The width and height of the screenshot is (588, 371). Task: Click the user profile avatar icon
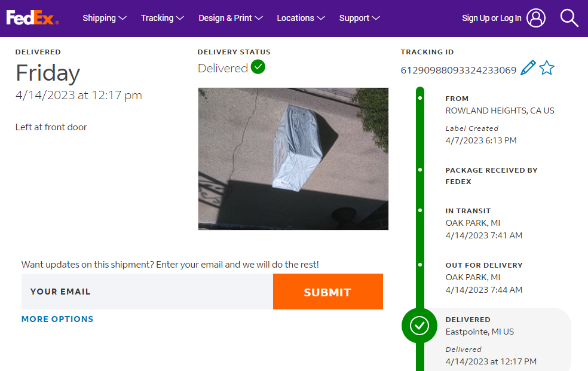tap(536, 18)
